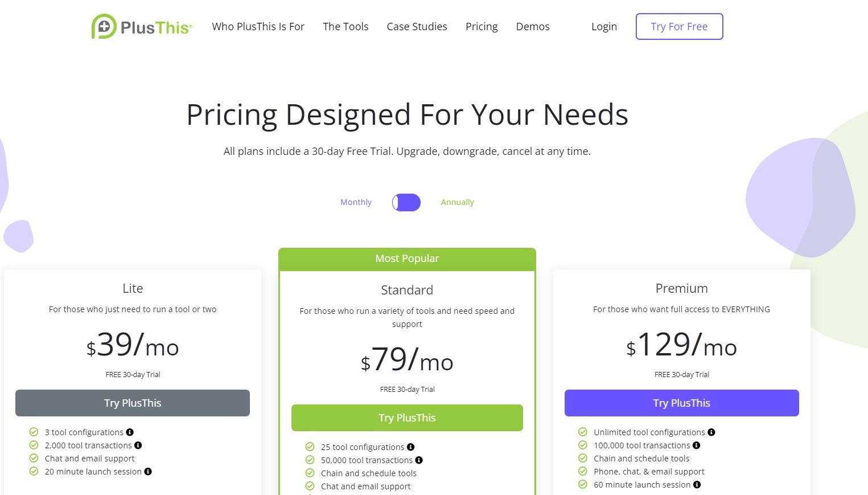The width and height of the screenshot is (868, 495).
Task: Click info icon beside 50,000 tool transactions
Action: pyautogui.click(x=419, y=460)
